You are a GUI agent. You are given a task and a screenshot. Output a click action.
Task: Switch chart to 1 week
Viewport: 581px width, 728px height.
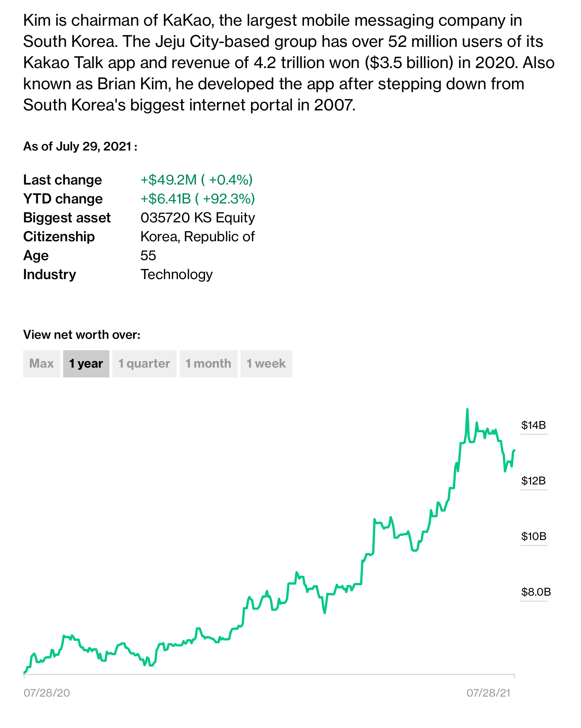[x=266, y=363]
